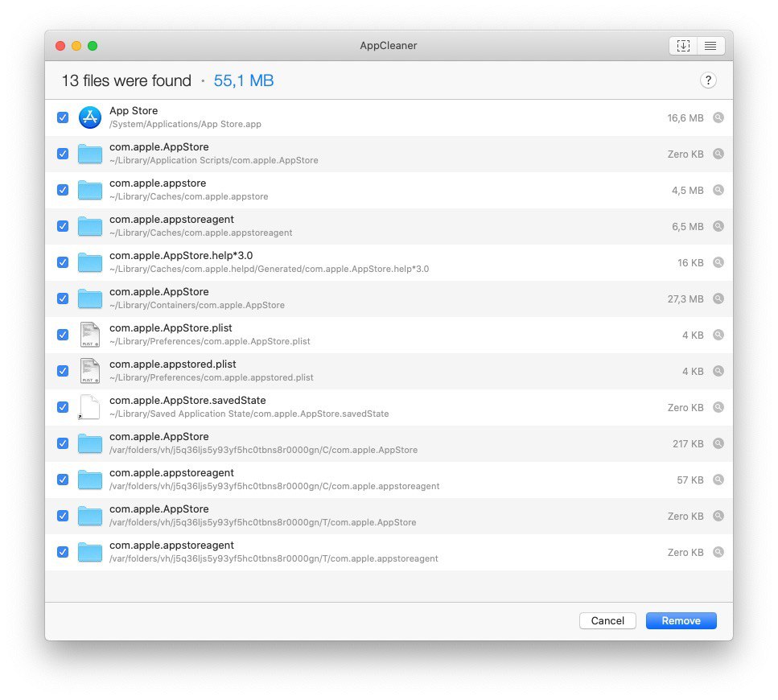This screenshot has height=700, width=778.
Task: Click the 57 KB size value
Action: tap(690, 480)
